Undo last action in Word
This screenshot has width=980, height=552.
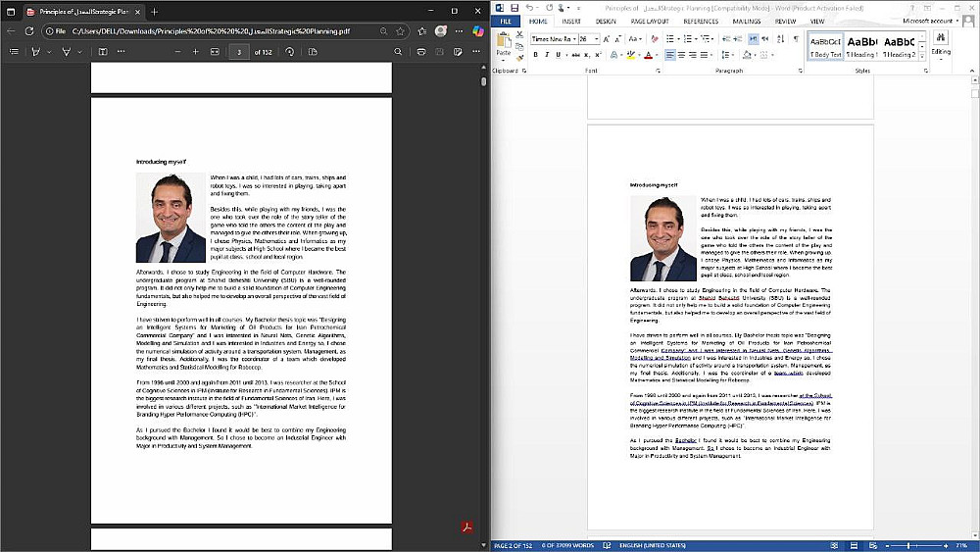[x=529, y=8]
